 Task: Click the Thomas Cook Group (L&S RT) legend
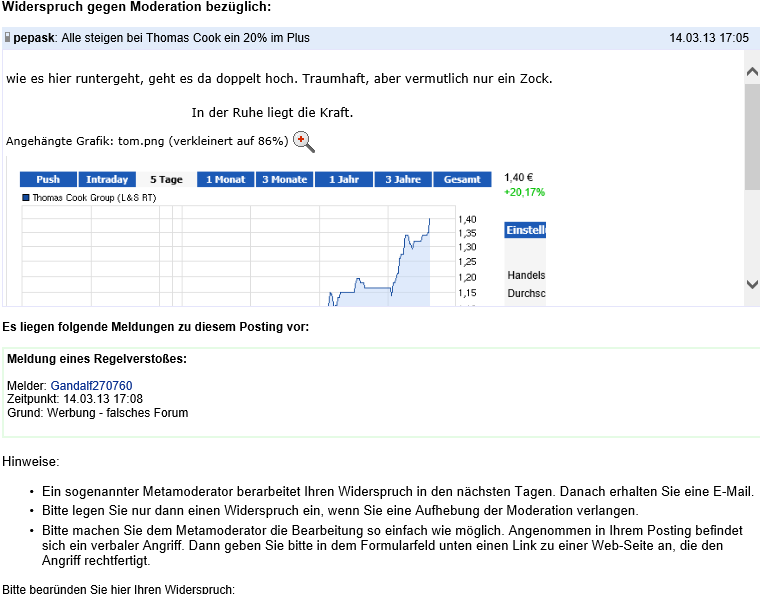(89, 198)
